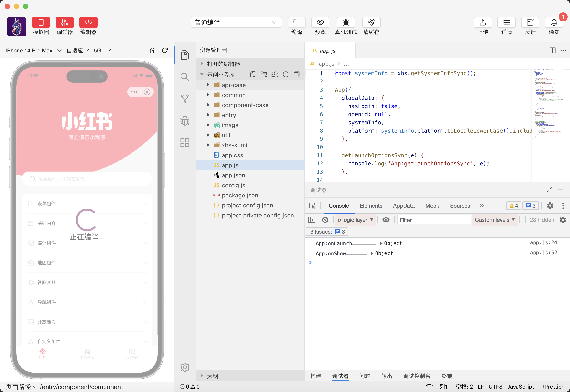Expand the 打开的编辑器 section
Screen dimensions: 570x392
click(x=250, y=64)
